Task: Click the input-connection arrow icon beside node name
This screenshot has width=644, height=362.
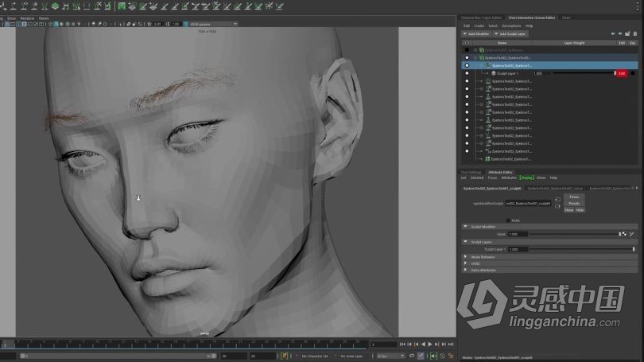Action: (557, 199)
